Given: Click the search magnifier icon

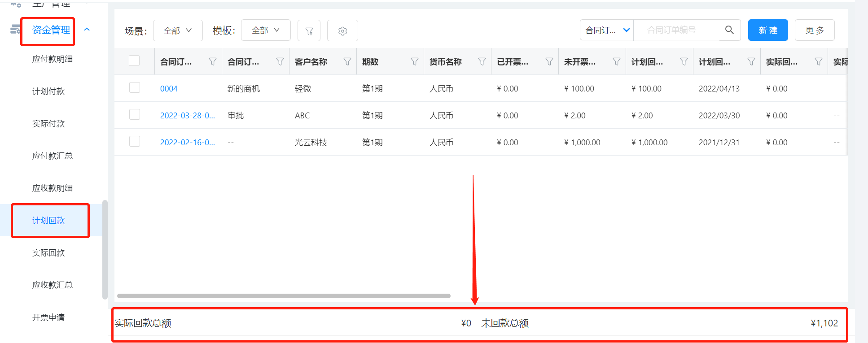Looking at the screenshot, I should [x=729, y=30].
